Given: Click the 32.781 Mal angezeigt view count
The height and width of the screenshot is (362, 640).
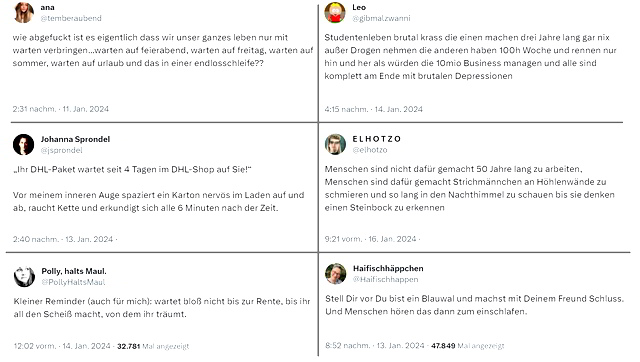Looking at the screenshot, I should pyautogui.click(x=153, y=346).
